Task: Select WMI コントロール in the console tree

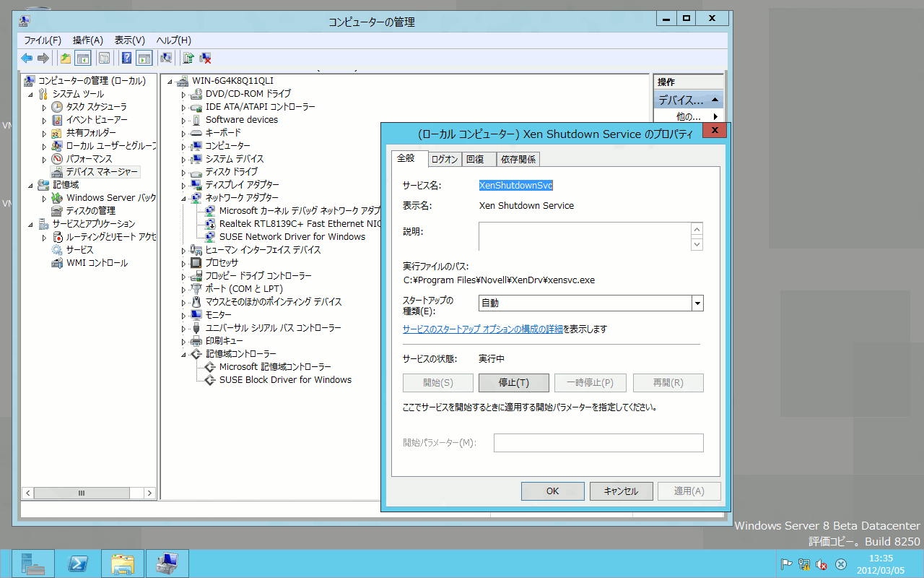Action: (x=97, y=263)
